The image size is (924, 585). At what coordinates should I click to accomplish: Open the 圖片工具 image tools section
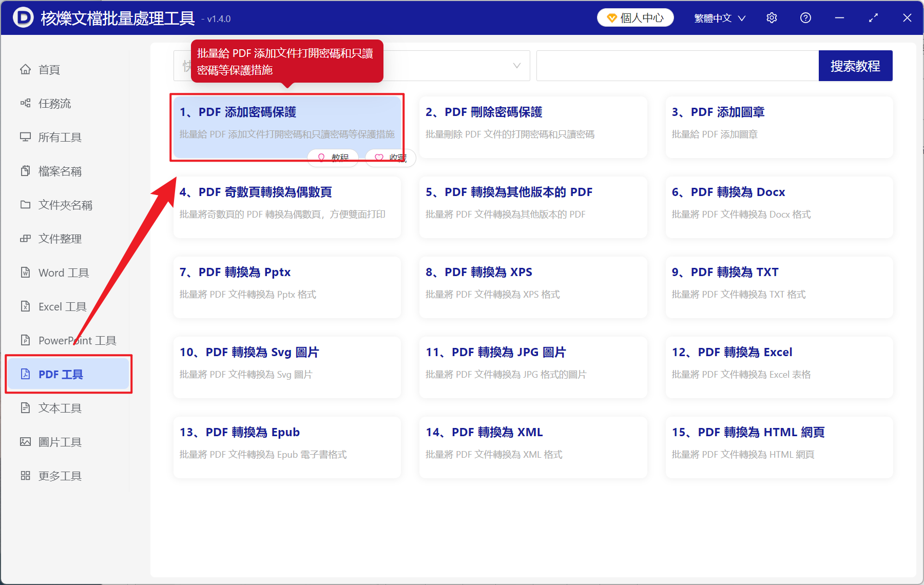coord(60,441)
